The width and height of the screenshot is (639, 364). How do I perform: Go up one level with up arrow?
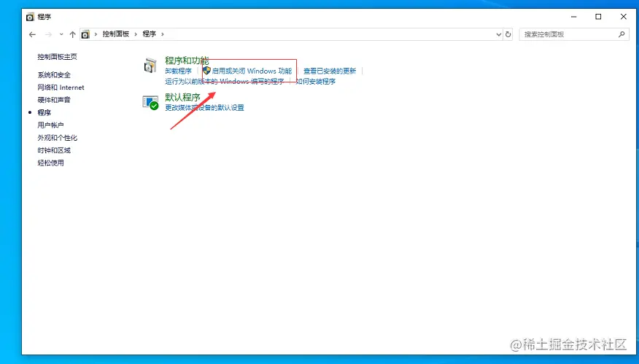72,34
